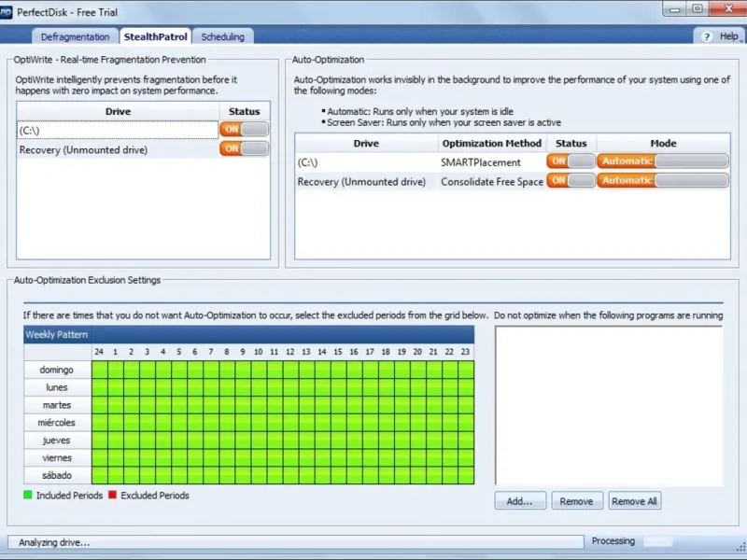Screen dimensions: 747x560
Task: Click the Weekly Pattern header
Action: click(56, 335)
